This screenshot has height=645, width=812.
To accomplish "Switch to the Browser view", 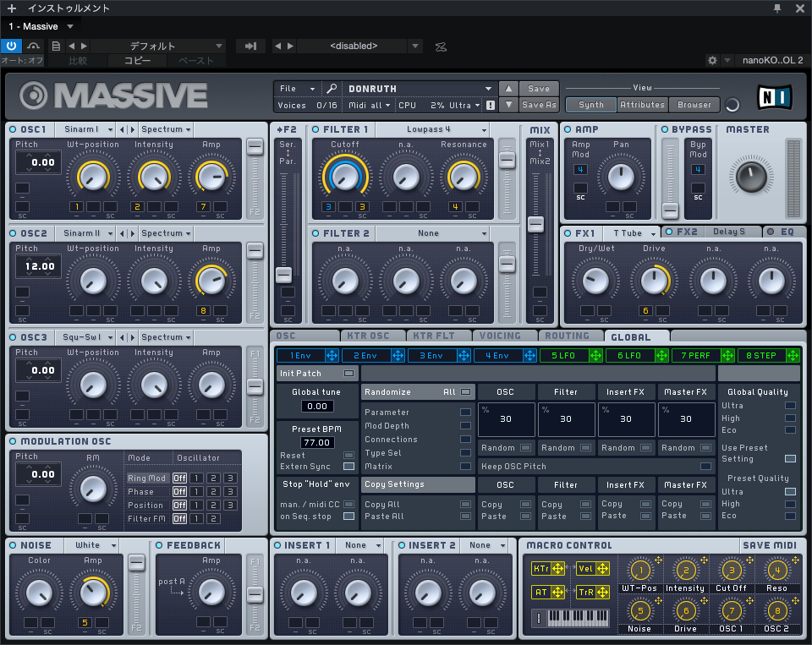I will [694, 105].
